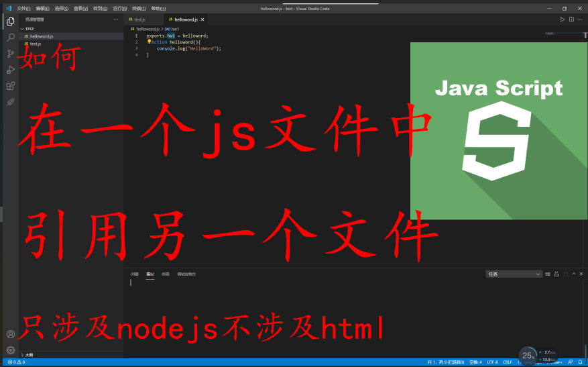Image resolution: width=588 pixels, height=367 pixels.
Task: Run the code with the play icon
Action: coord(562,19)
